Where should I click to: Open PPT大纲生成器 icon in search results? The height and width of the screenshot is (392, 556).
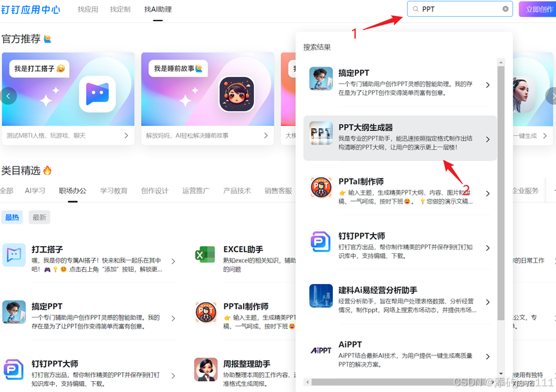pyautogui.click(x=321, y=133)
